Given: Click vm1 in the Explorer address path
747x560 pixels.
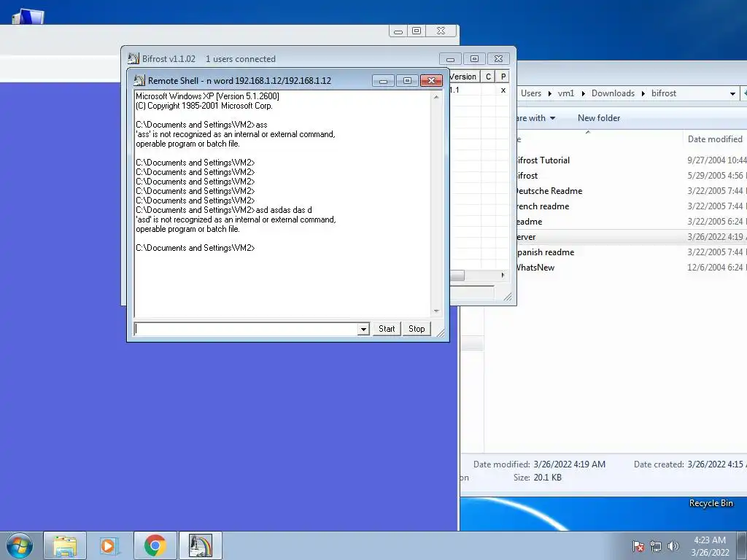Looking at the screenshot, I should pyautogui.click(x=566, y=93).
